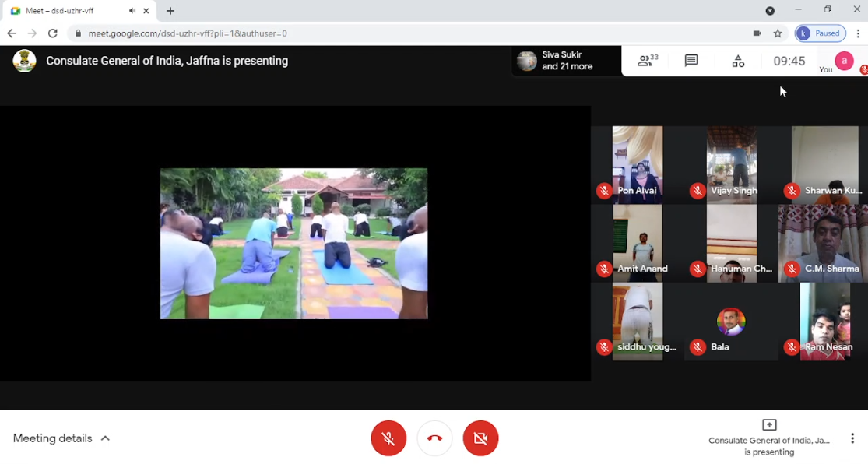Bookmark this page with the star
This screenshot has height=464, width=868.
tap(778, 33)
